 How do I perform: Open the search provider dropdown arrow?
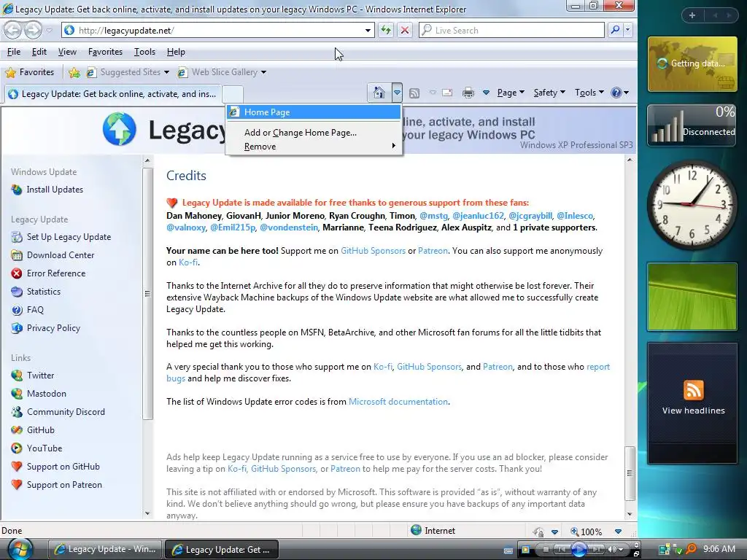click(x=627, y=31)
